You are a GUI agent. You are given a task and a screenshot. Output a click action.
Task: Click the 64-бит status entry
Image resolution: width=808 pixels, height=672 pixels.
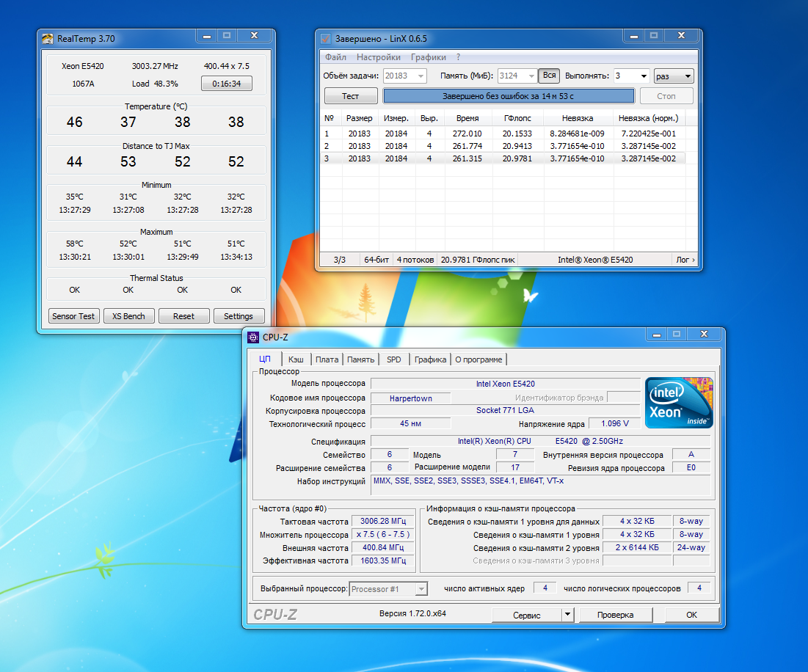coord(376,260)
